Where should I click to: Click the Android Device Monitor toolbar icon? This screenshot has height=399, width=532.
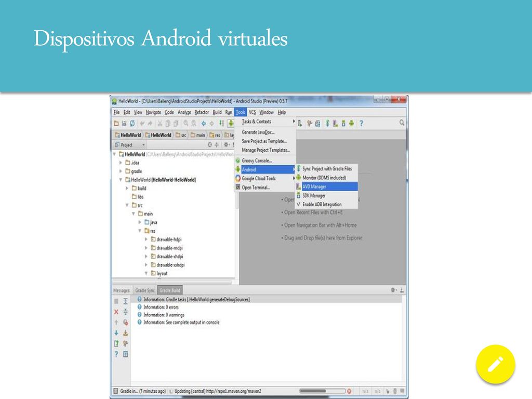(352, 124)
